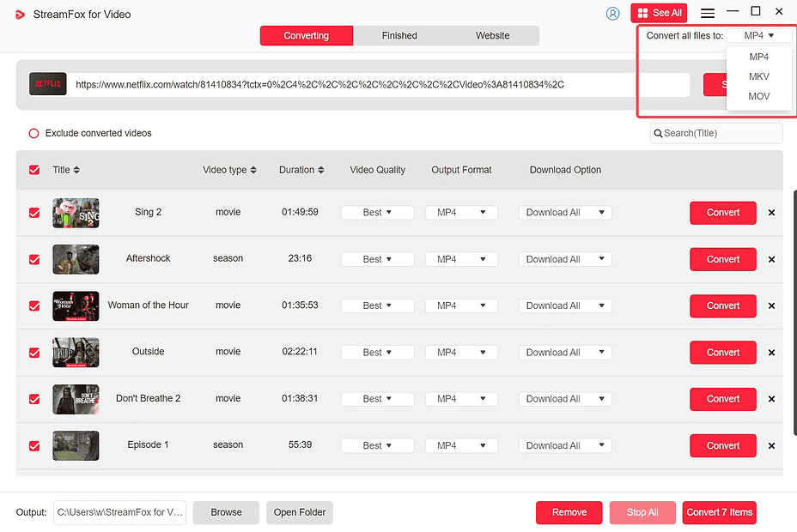Click the Netflix logo icon

[47, 84]
